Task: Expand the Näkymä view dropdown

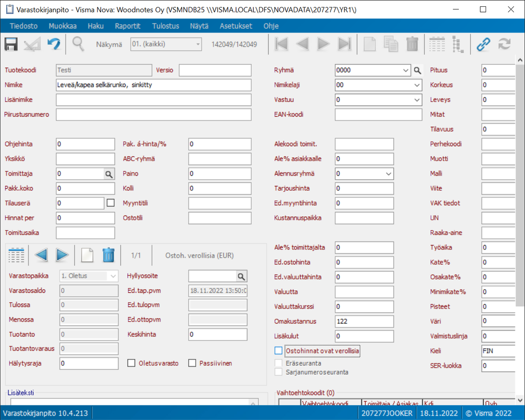Action: pos(198,44)
